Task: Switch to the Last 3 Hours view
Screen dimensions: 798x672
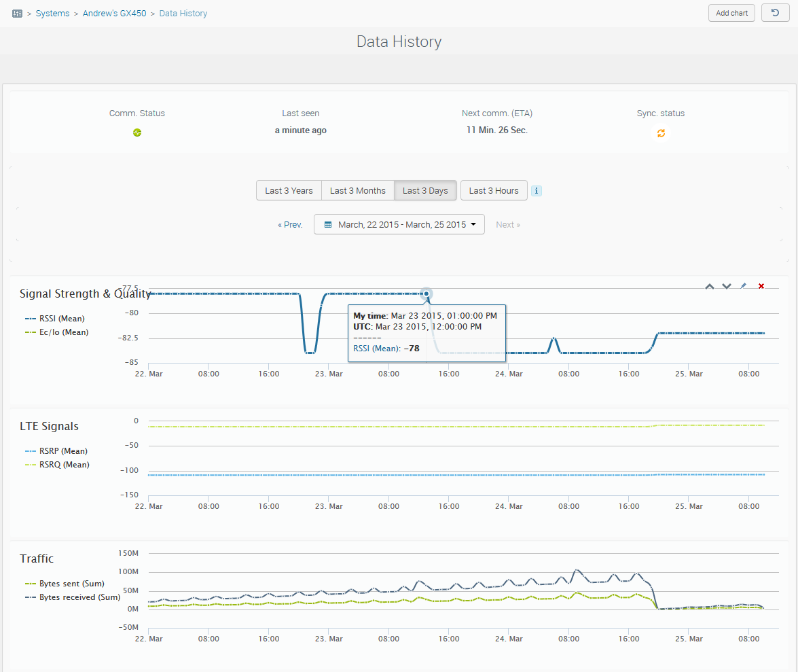Action: (x=494, y=190)
